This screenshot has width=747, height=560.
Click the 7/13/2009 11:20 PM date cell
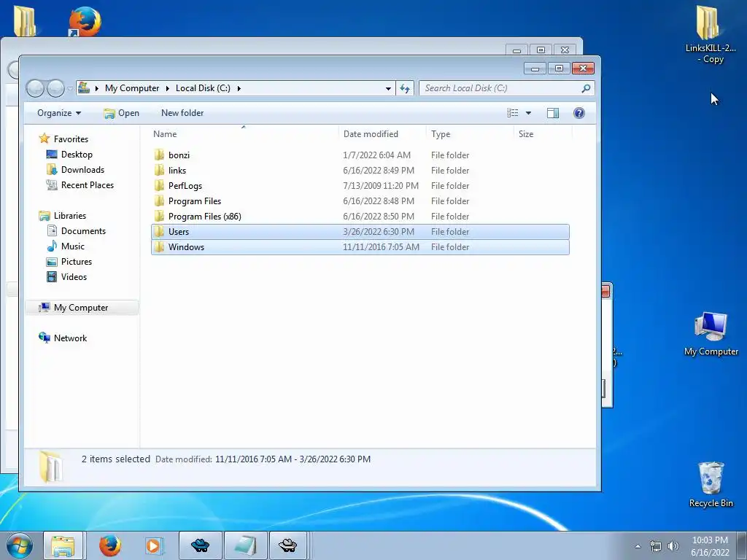[381, 186]
